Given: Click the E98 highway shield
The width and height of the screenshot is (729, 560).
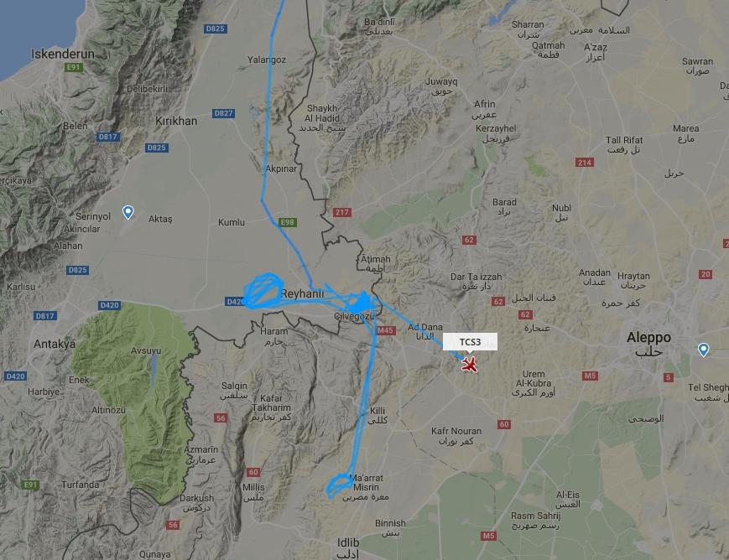Looking at the screenshot, I should click(288, 223).
